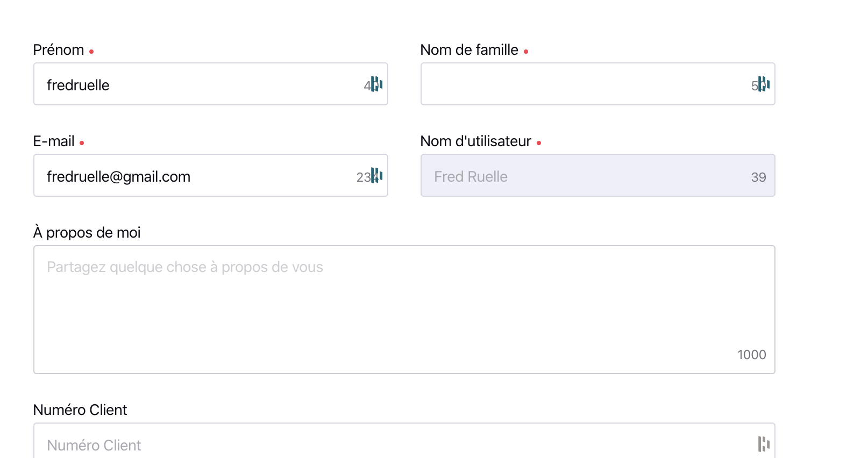Focus the À propos de moi text area

tap(404, 310)
